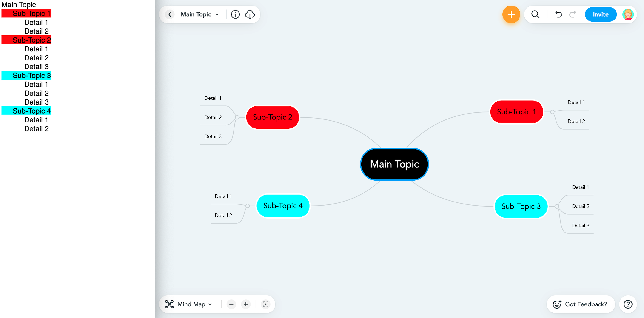Add a new node with the orange plus
The width and height of the screenshot is (644, 318).
point(511,14)
